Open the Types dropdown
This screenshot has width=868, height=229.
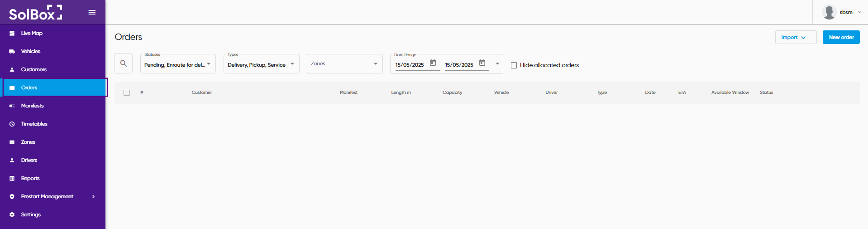pyautogui.click(x=261, y=64)
